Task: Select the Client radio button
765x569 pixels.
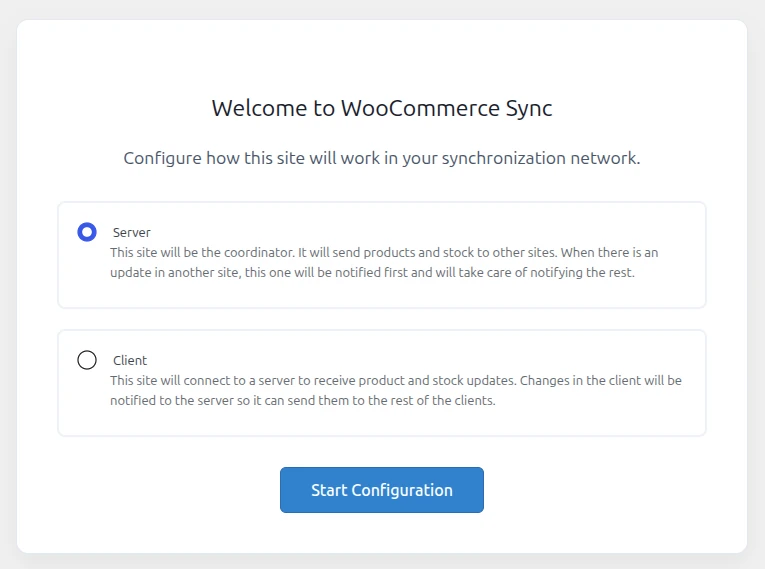Action: 87,360
